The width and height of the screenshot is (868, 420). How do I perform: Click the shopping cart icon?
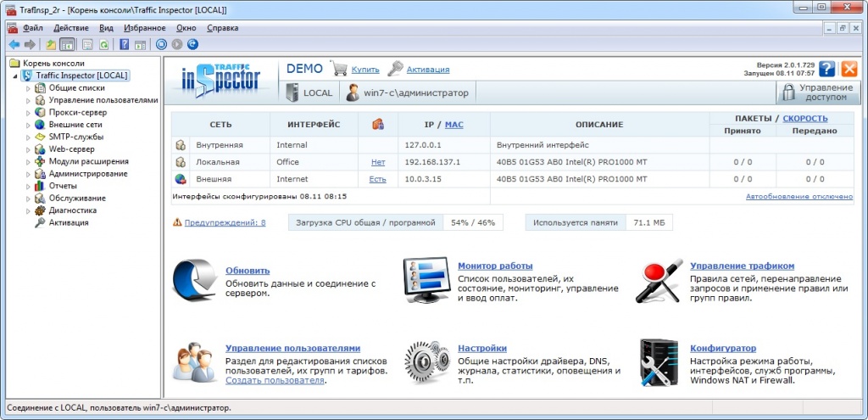point(339,69)
